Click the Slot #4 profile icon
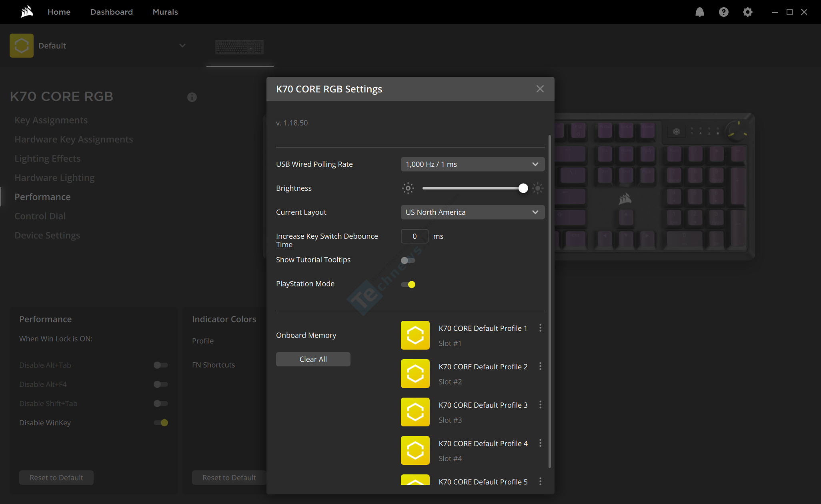 pyautogui.click(x=415, y=450)
